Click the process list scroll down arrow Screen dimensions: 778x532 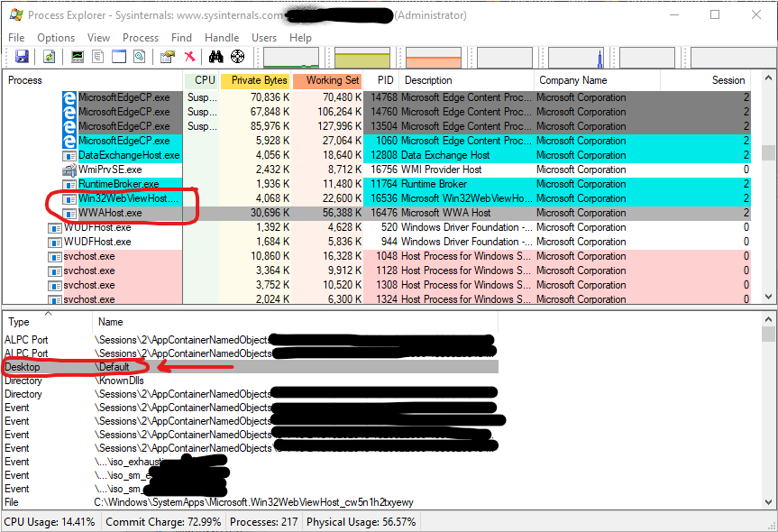tap(768, 297)
